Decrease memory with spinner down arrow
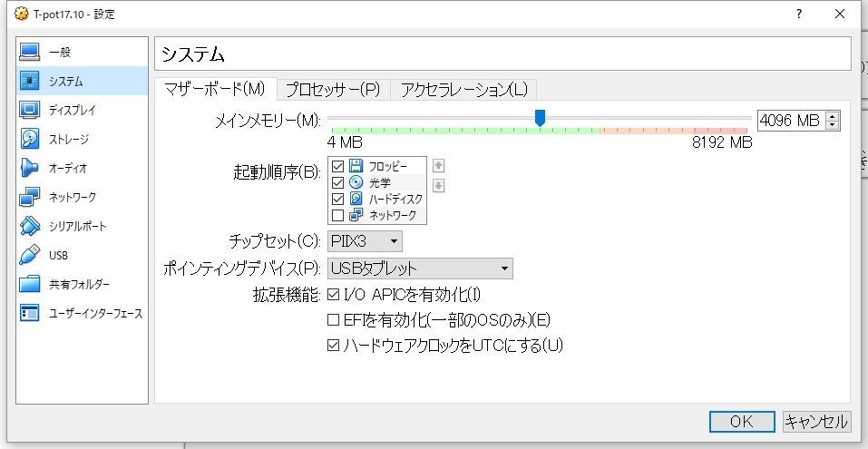The height and width of the screenshot is (449, 868). (833, 125)
